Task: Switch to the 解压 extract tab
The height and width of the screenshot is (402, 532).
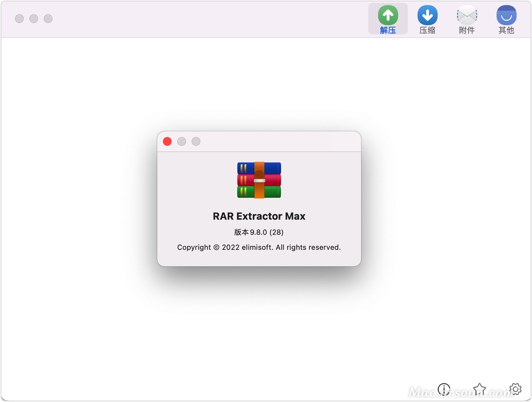Action: pos(388,19)
